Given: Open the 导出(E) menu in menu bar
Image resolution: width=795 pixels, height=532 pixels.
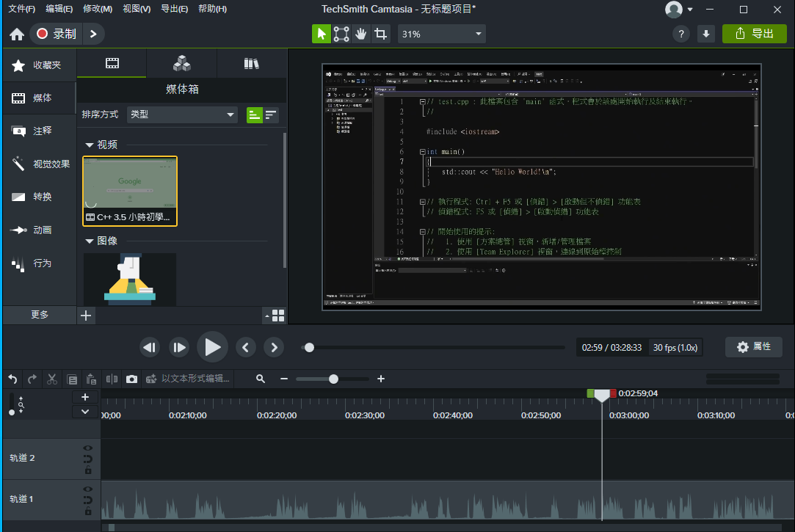Looking at the screenshot, I should click(x=173, y=9).
